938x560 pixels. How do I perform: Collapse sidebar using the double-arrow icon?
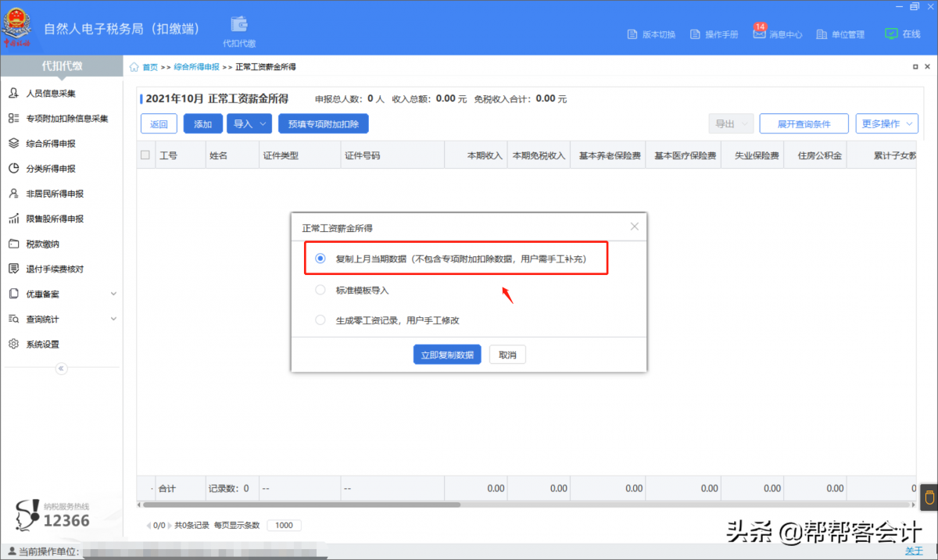[62, 369]
